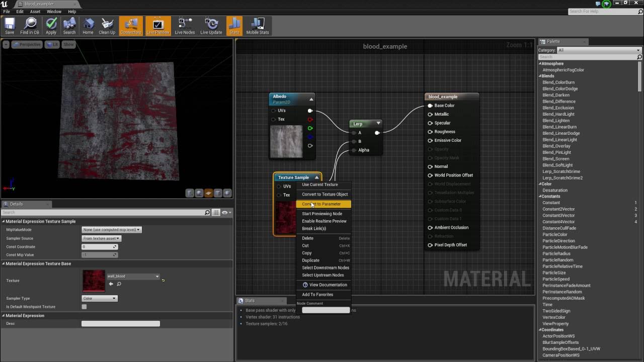Open the Sampler Type dropdown
Image resolution: width=644 pixels, height=362 pixels.
click(100, 298)
